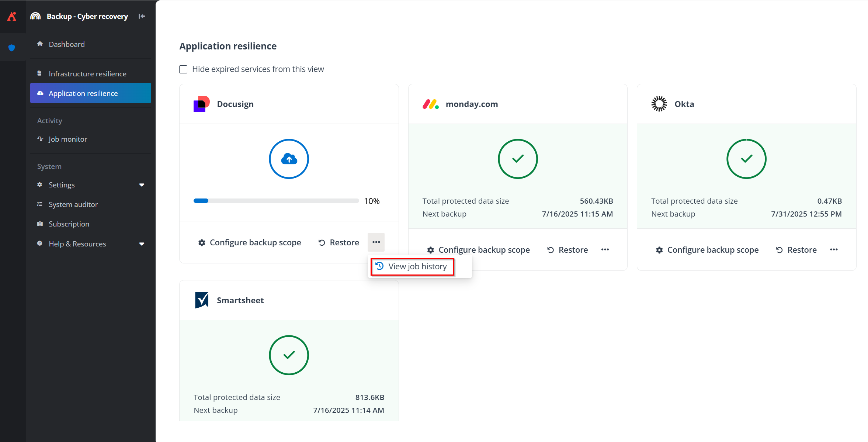Open System auditor settings
This screenshot has width=868, height=442.
[73, 204]
